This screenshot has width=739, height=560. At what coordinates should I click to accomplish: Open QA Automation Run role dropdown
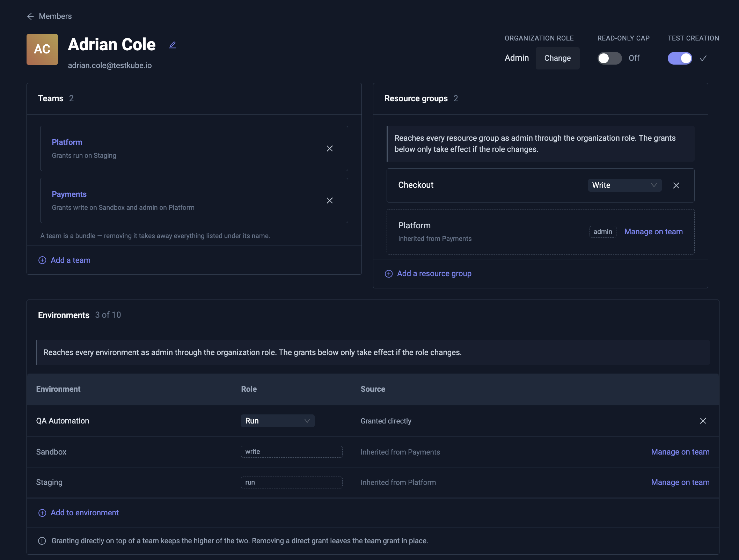(278, 421)
